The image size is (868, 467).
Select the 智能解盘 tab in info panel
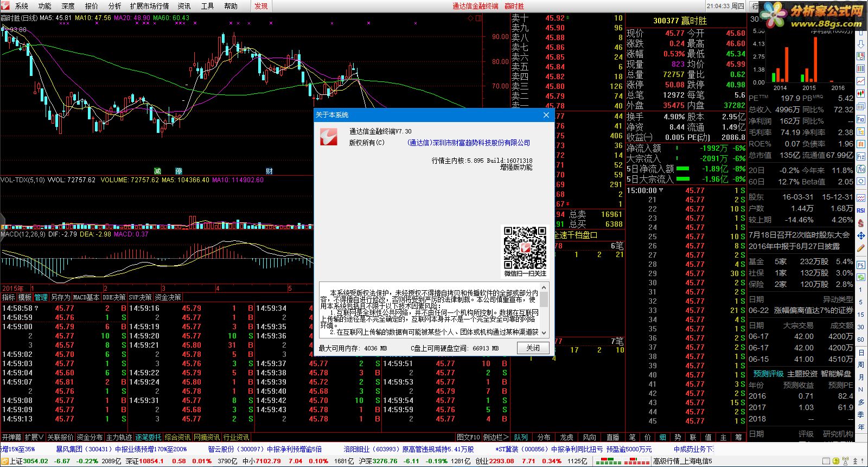pos(836,374)
